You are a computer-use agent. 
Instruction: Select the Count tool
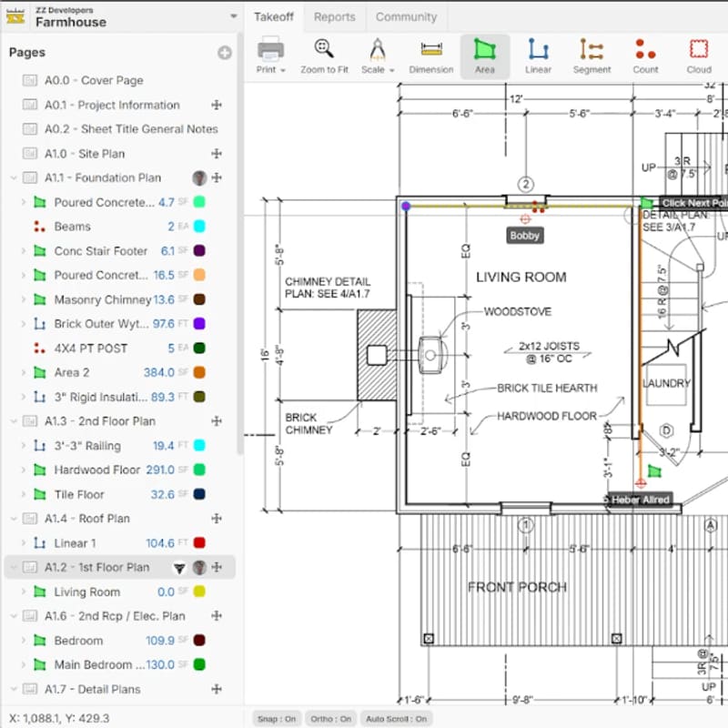(x=645, y=55)
